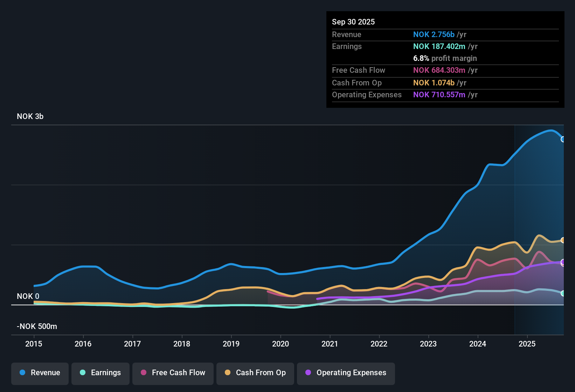Click the pink Free Cash Flow dot icon
The height and width of the screenshot is (392, 575).
[x=143, y=373]
